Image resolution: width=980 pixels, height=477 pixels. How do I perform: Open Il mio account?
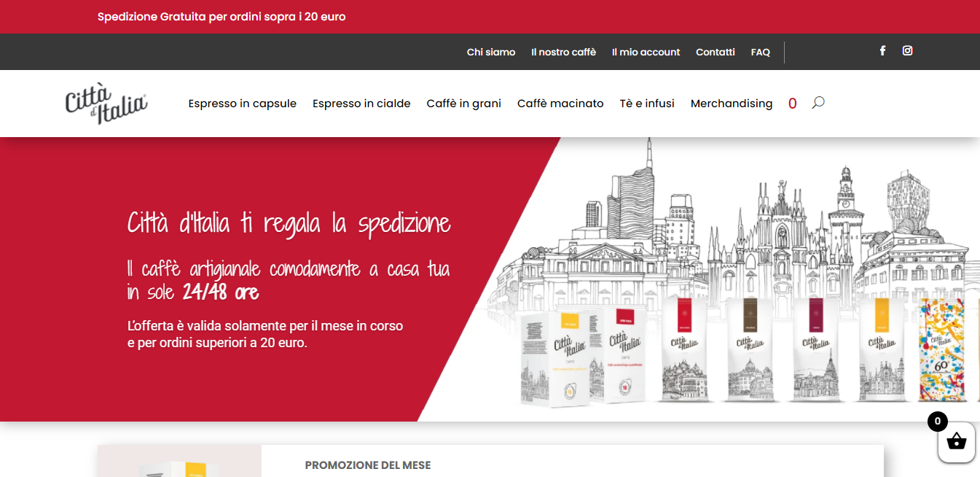[646, 53]
